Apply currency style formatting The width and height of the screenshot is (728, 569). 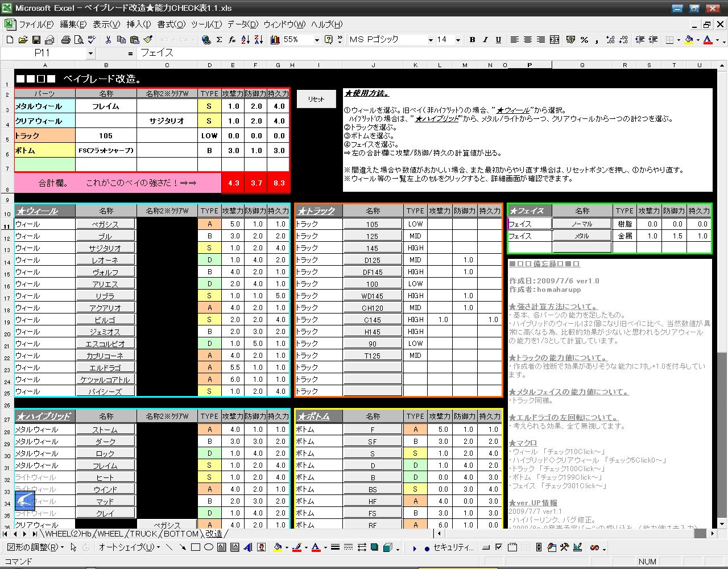(570, 40)
